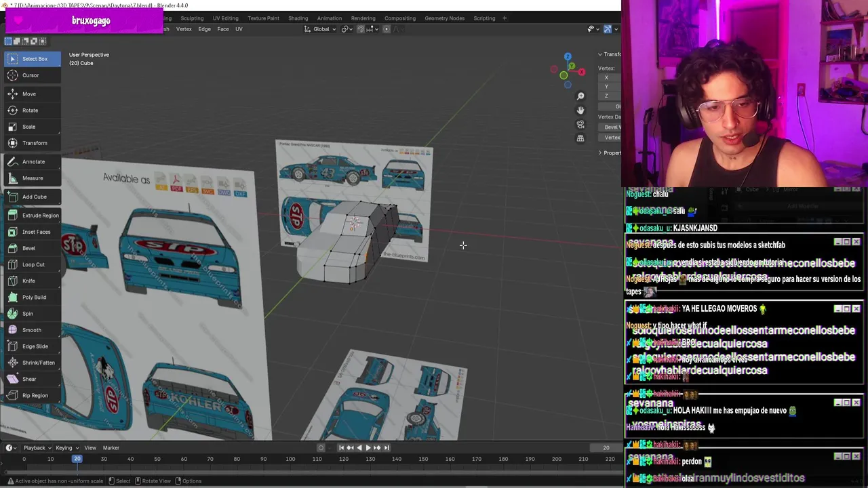Pick the Rotate tool
This screenshot has height=488, width=868.
[31, 110]
